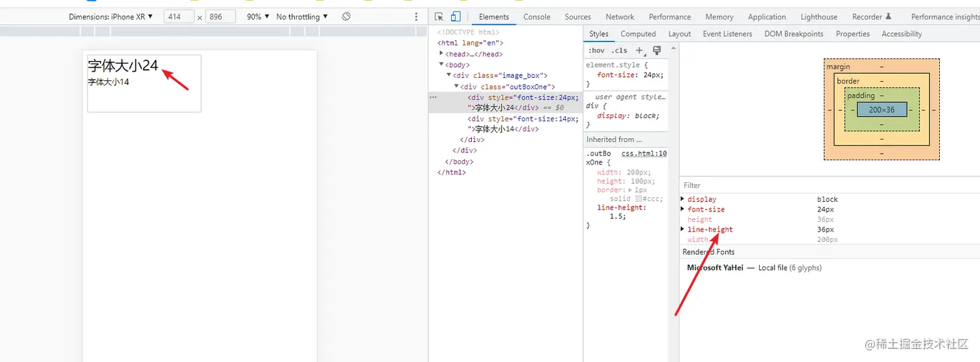Open the Network tab

620,17
